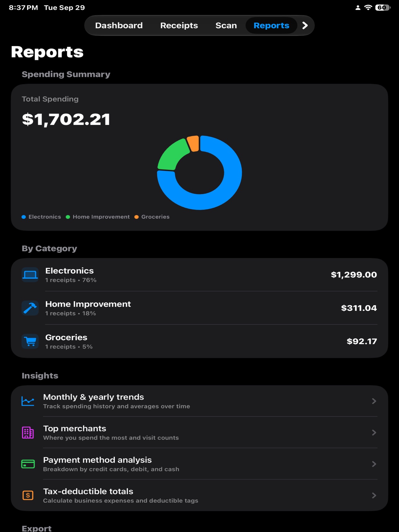Show more tabs with the right chevron
Screen dimensions: 399x532
click(x=305, y=25)
